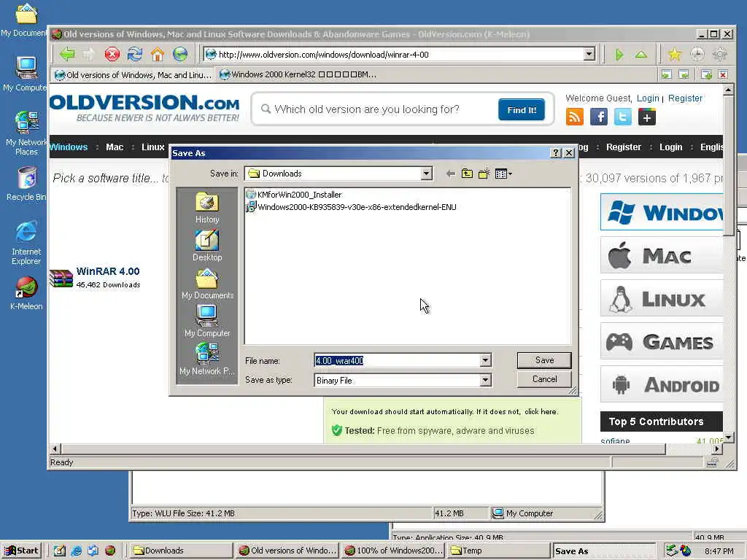Viewport: 747px width, 560px height.
Task: Click the green Up arrow toolbar icon
Action: pos(641,55)
